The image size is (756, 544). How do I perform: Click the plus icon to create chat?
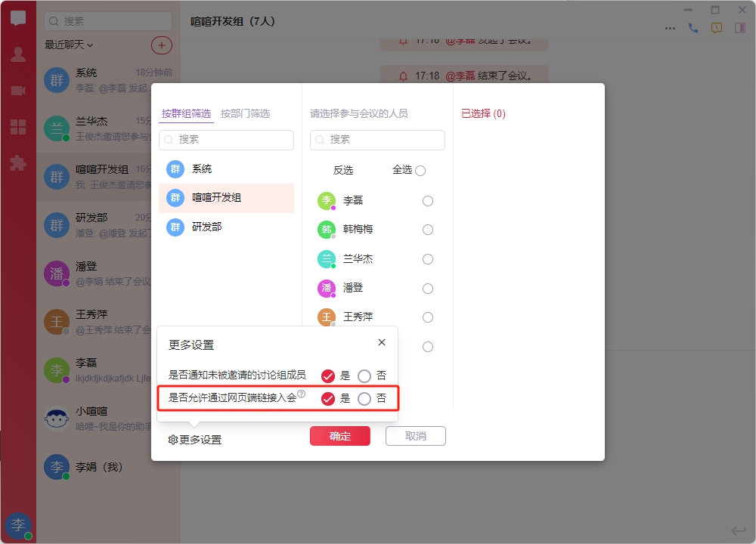(161, 45)
